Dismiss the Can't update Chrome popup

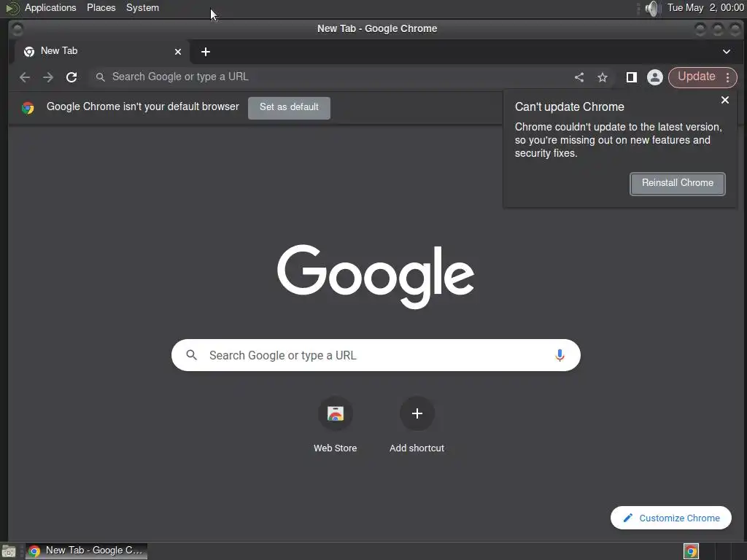(x=725, y=100)
